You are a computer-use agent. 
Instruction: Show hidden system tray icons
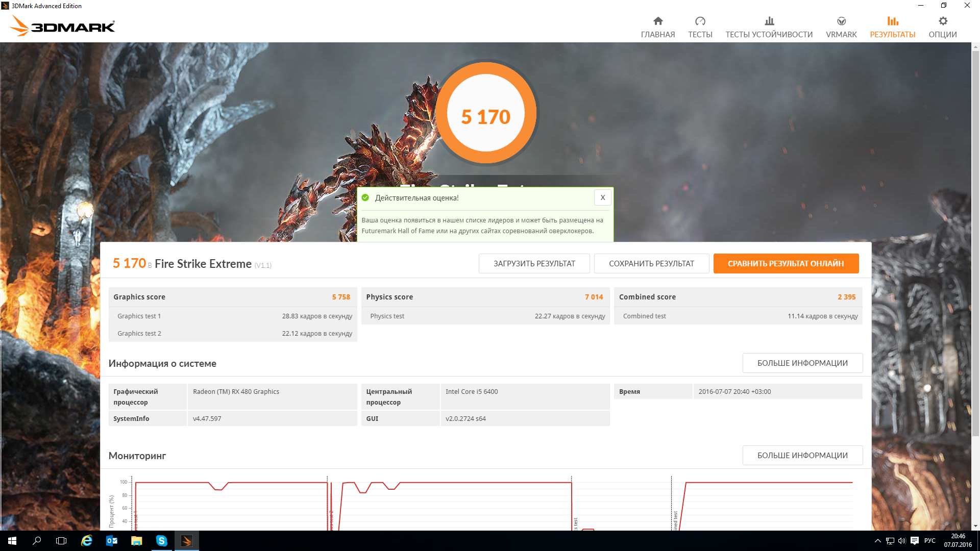877,541
